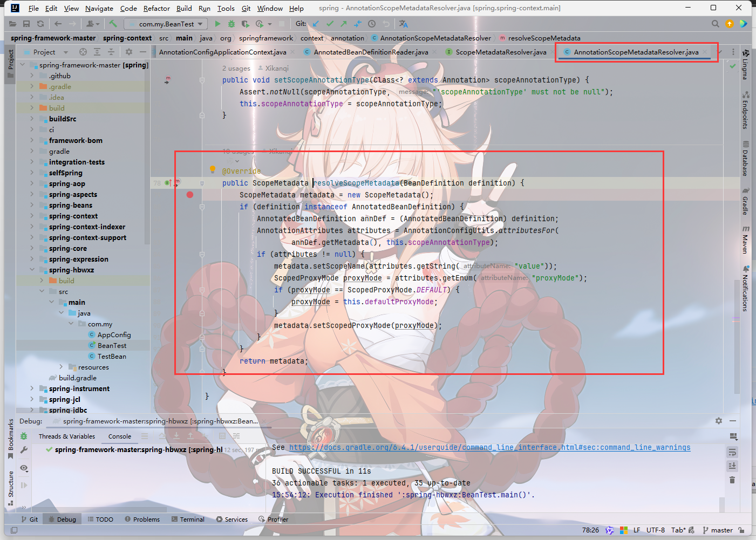Collapse the spring-hbwxz module
The height and width of the screenshot is (540, 756).
tap(32, 270)
